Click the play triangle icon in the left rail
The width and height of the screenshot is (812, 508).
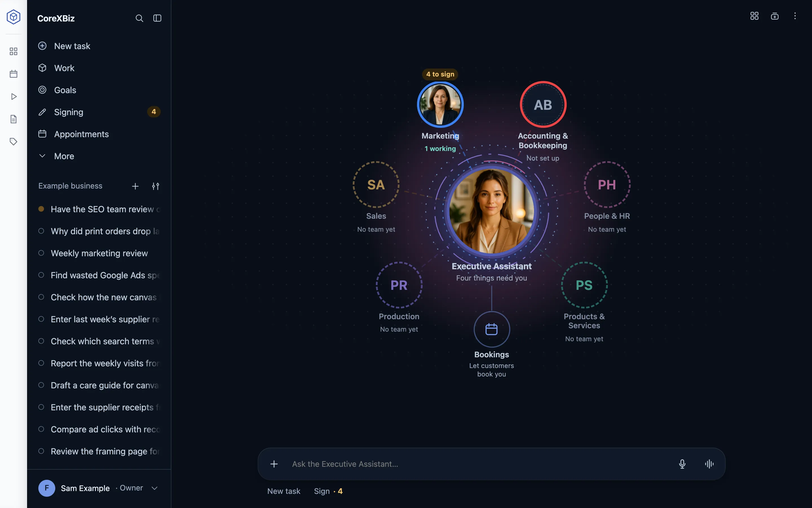pyautogui.click(x=14, y=97)
